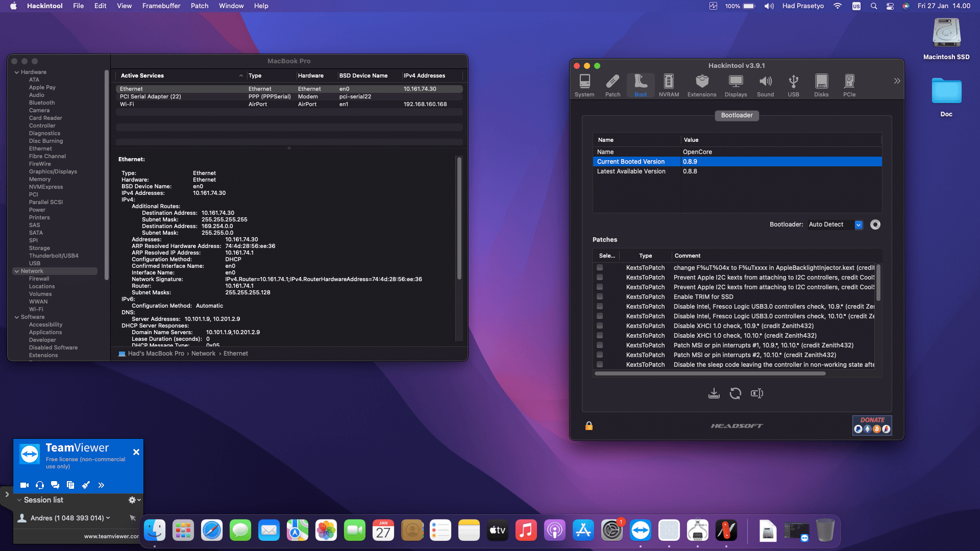Click the refresh icon below Patches
The width and height of the screenshot is (980, 551).
(x=735, y=393)
